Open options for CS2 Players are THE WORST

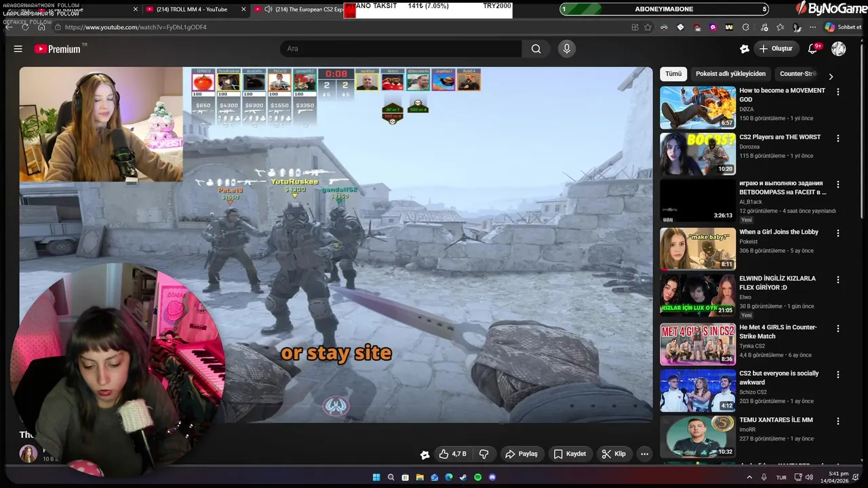[838, 138]
